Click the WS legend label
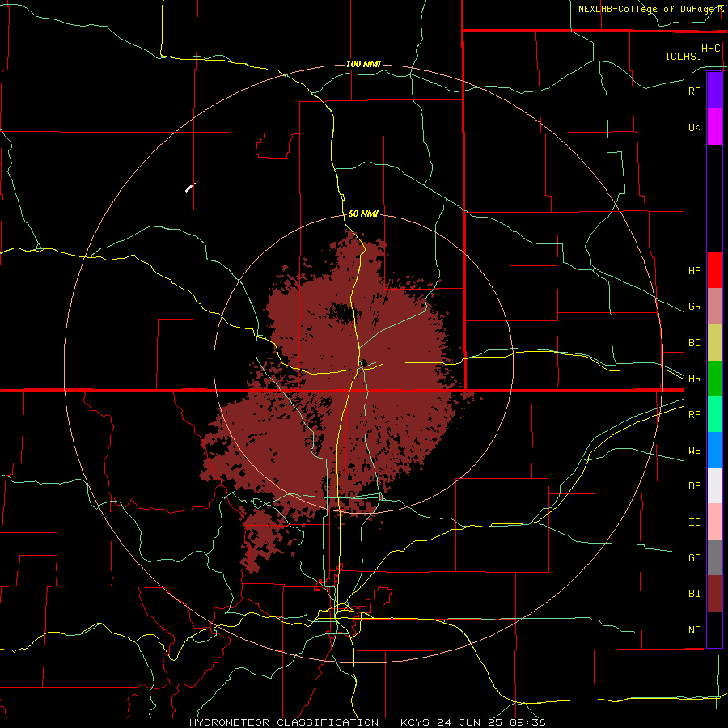Screen dimensions: 728x728 click(694, 450)
